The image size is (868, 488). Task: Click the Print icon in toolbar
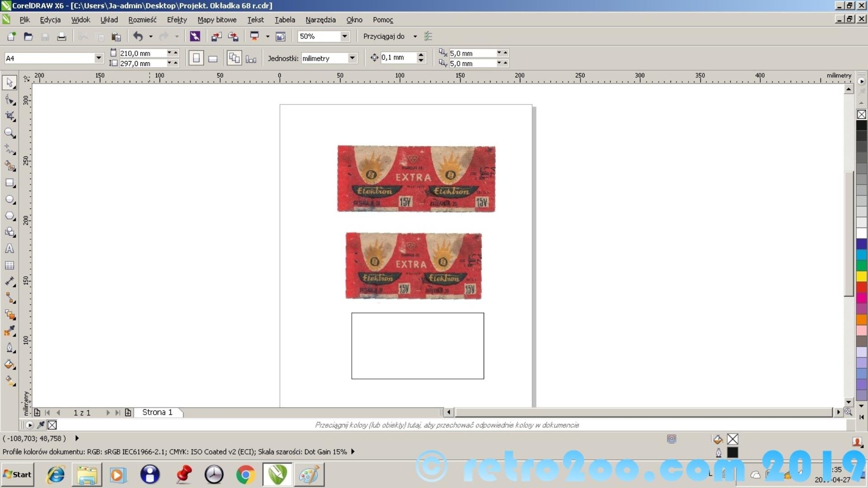click(61, 37)
